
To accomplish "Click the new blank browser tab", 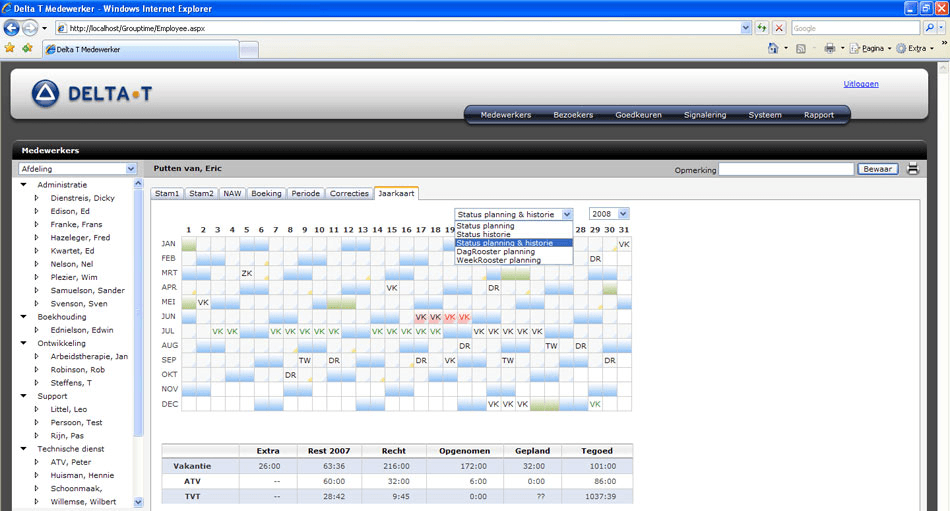I will 249,50.
